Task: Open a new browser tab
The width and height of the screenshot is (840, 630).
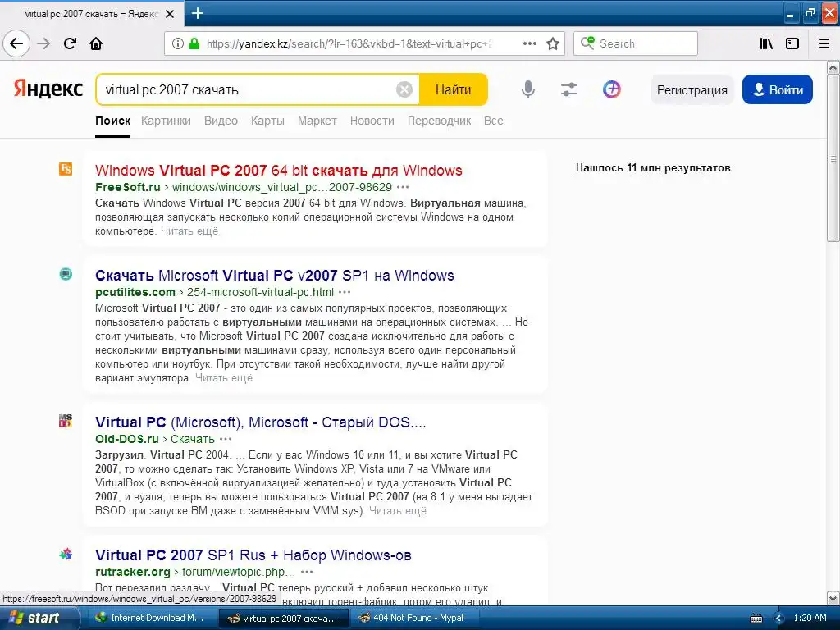Action: pos(197,13)
